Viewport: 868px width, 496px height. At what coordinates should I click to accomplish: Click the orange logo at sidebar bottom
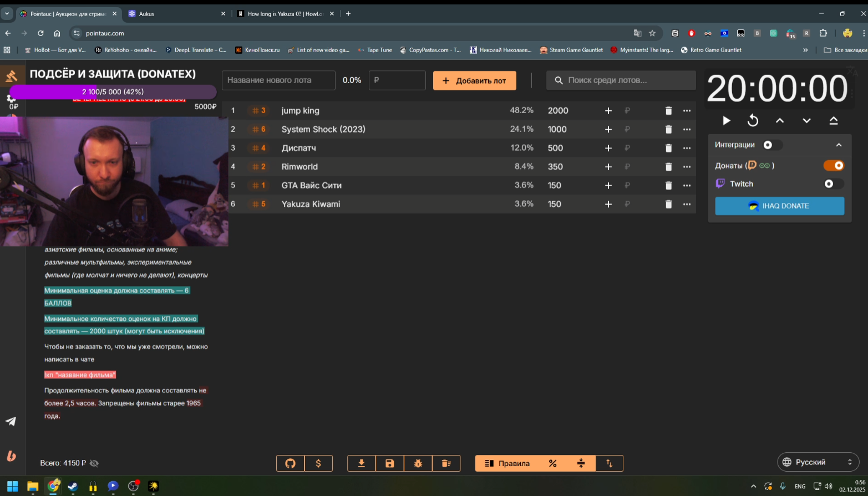pos(11,456)
